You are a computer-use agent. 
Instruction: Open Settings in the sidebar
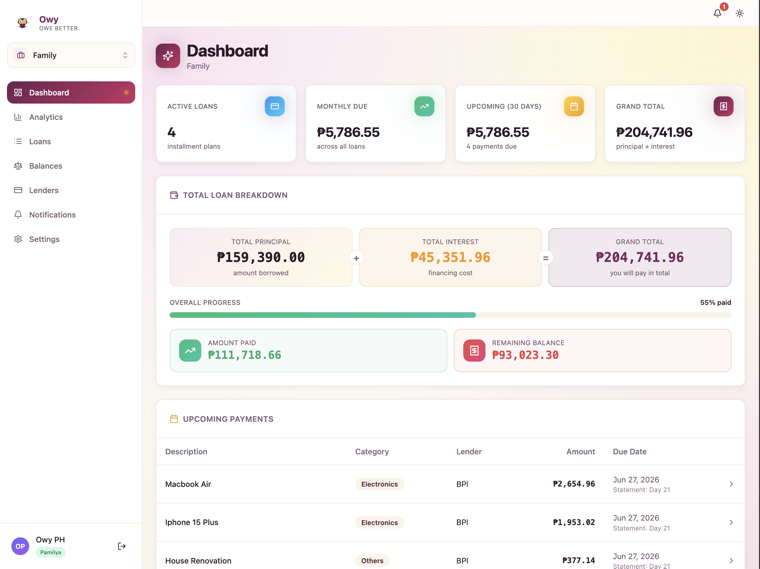click(x=71, y=239)
